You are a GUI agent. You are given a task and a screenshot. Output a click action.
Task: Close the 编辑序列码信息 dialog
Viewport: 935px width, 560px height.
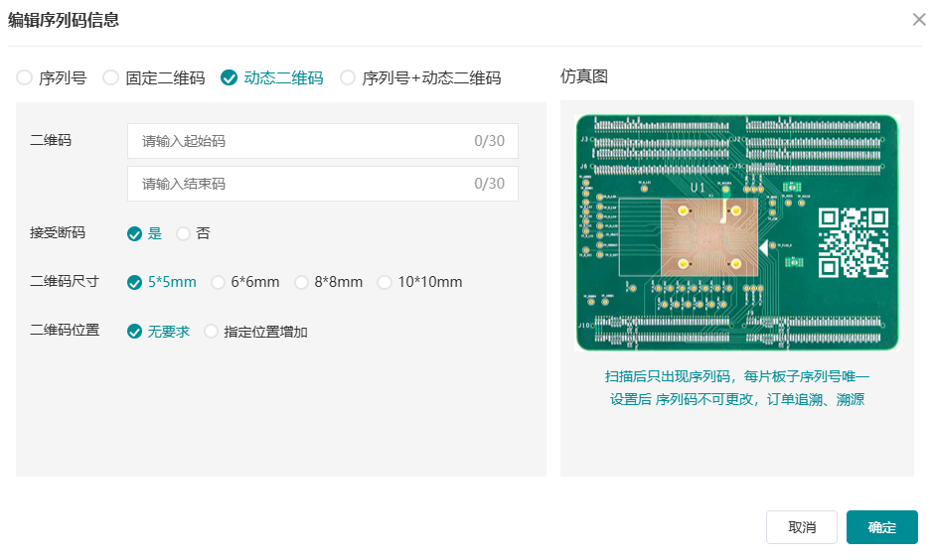coord(919,20)
